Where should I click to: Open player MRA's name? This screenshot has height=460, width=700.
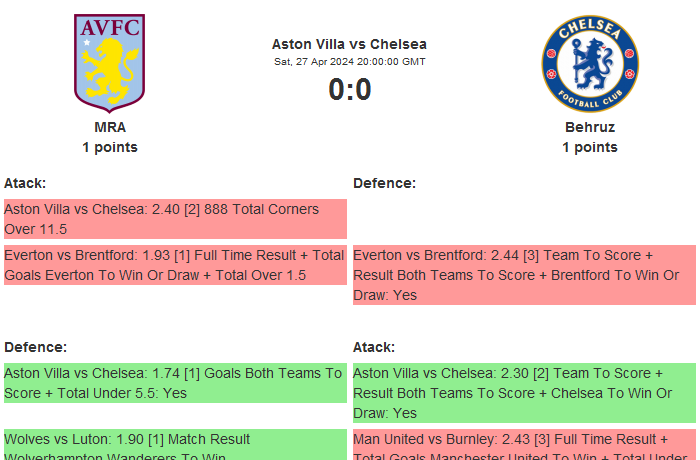110,127
